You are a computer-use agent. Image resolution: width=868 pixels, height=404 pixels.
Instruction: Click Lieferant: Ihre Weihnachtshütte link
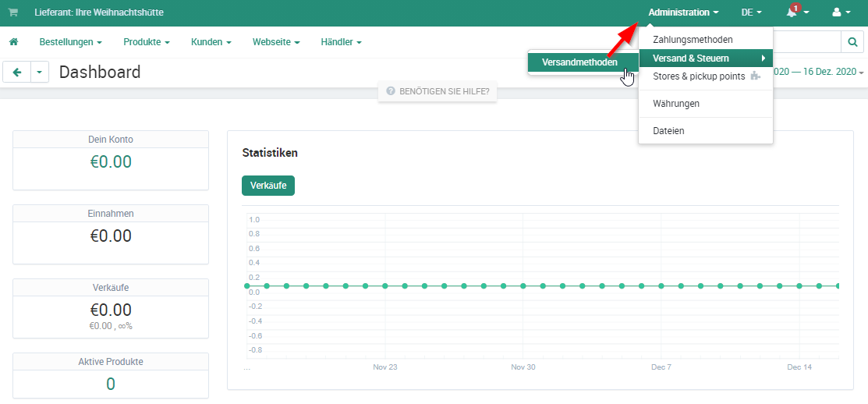point(99,12)
